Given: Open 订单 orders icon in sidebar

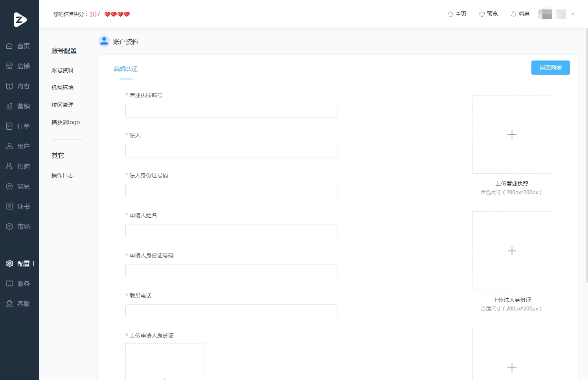Looking at the screenshot, I should pos(9,126).
